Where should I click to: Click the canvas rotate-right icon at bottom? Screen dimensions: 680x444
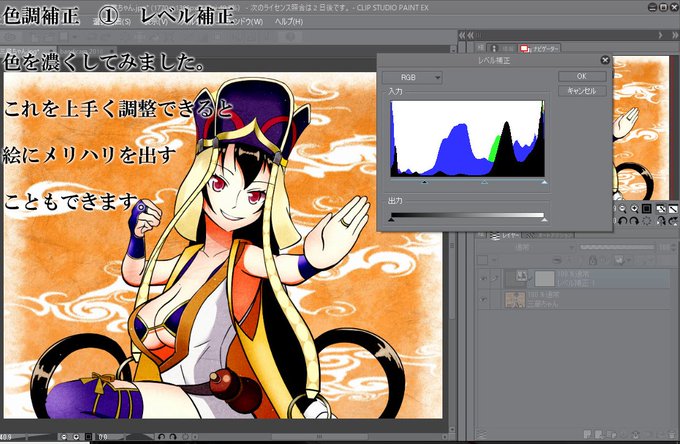(x=173, y=437)
